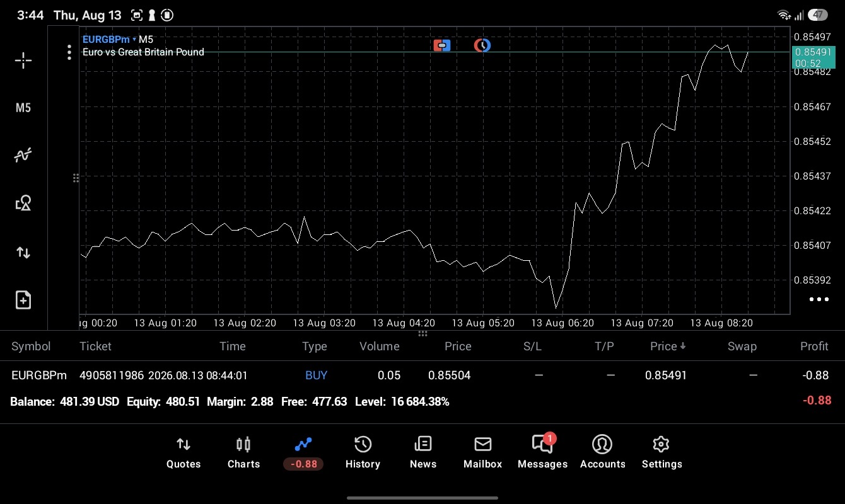Open the M5 timeframe selector in sidebar
845x504 pixels.
[x=23, y=108]
